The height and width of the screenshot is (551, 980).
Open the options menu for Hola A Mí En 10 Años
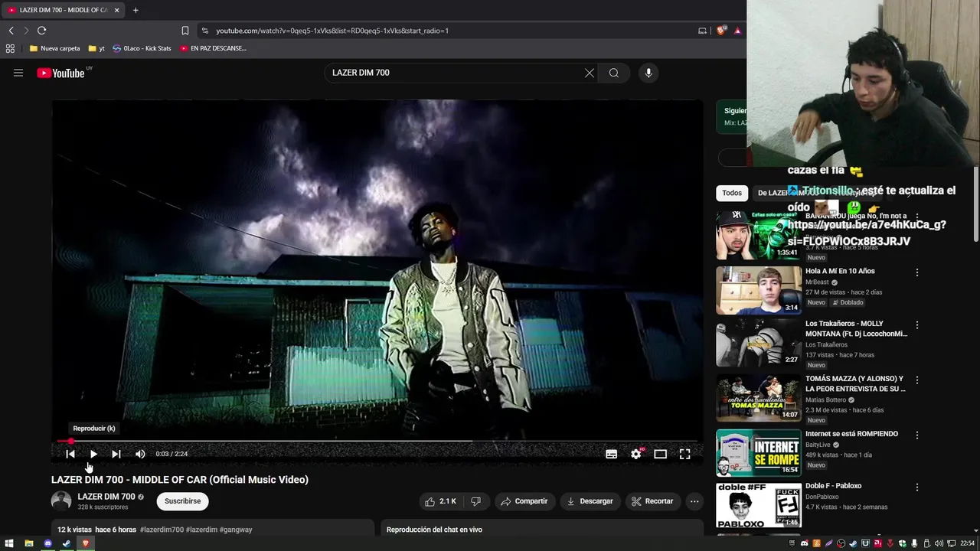[x=917, y=272]
